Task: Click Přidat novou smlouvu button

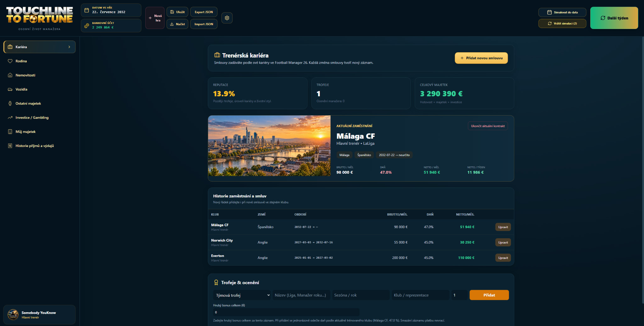Action: (x=481, y=58)
